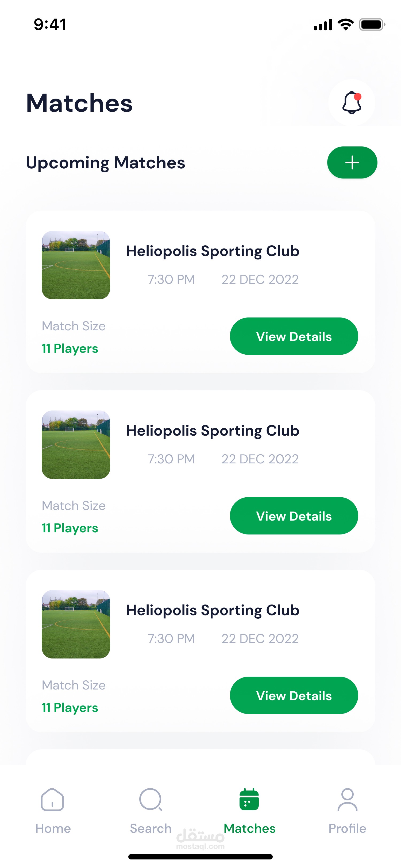401x868 pixels.
Task: View Details of the third match
Action: click(x=294, y=695)
